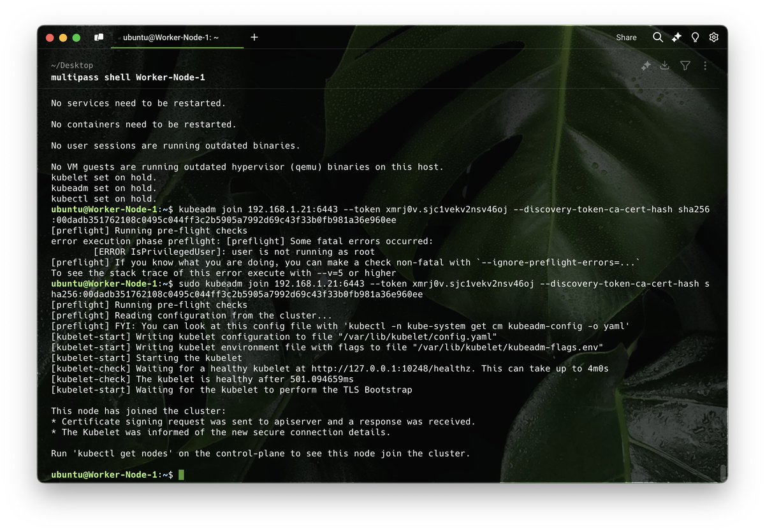Click the block's AI sparkle icon

tap(646, 66)
